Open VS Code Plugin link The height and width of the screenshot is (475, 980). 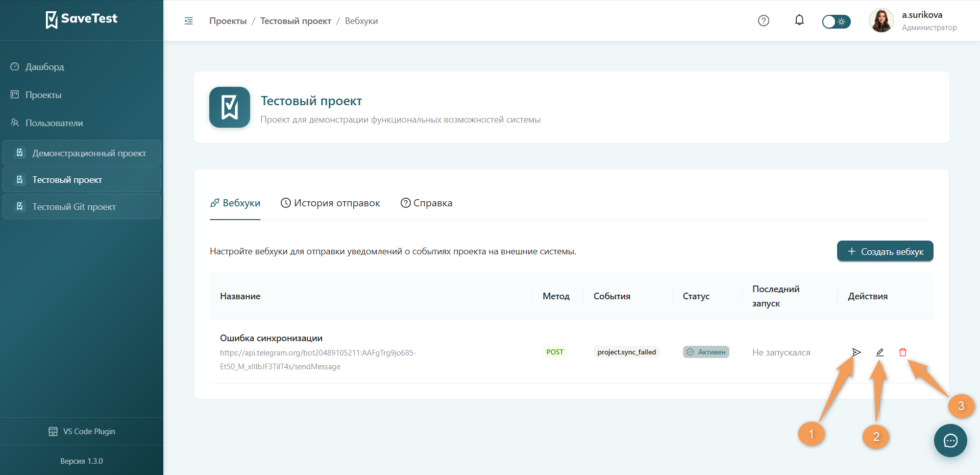(x=82, y=432)
